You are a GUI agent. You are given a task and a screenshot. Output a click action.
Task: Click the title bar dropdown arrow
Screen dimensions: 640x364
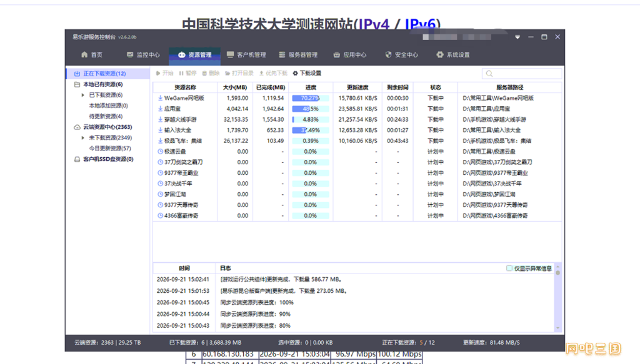point(517,37)
